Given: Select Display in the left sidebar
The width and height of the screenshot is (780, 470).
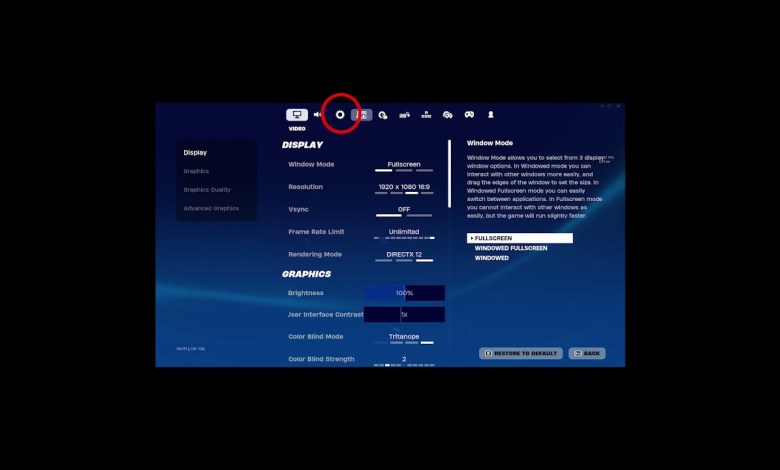Looking at the screenshot, I should coord(195,153).
